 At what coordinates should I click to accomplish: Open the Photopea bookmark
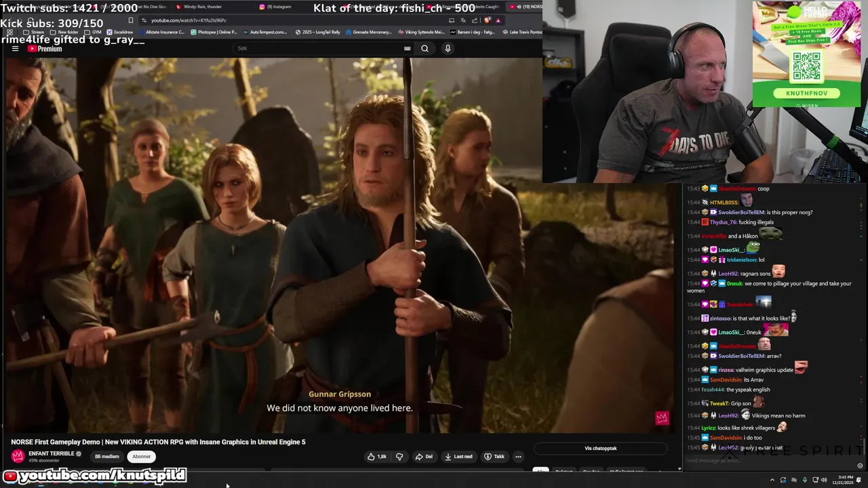214,32
